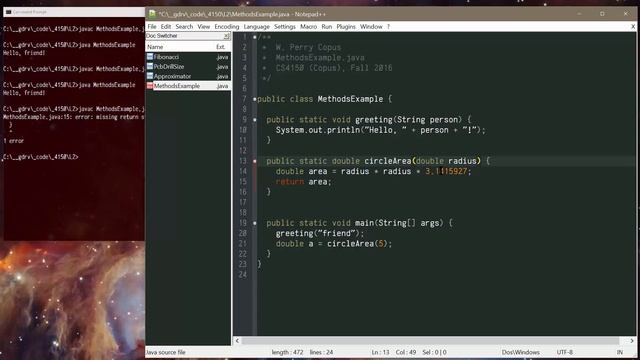Select the MethodsExample document row
640x360 pixels.
(x=188, y=86)
